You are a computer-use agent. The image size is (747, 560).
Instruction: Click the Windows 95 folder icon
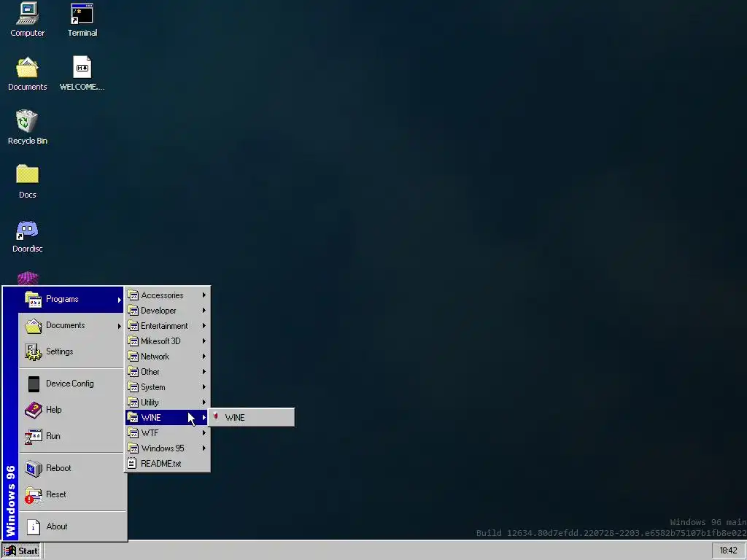point(133,448)
